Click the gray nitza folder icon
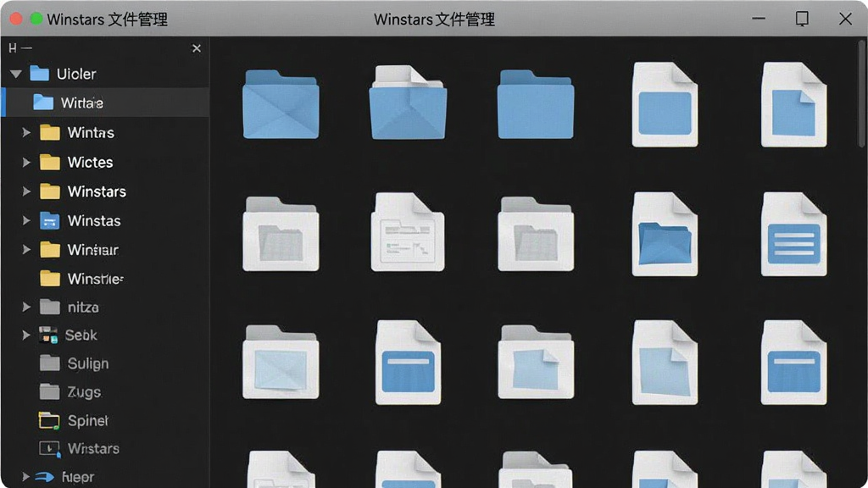868x488 pixels. (50, 307)
